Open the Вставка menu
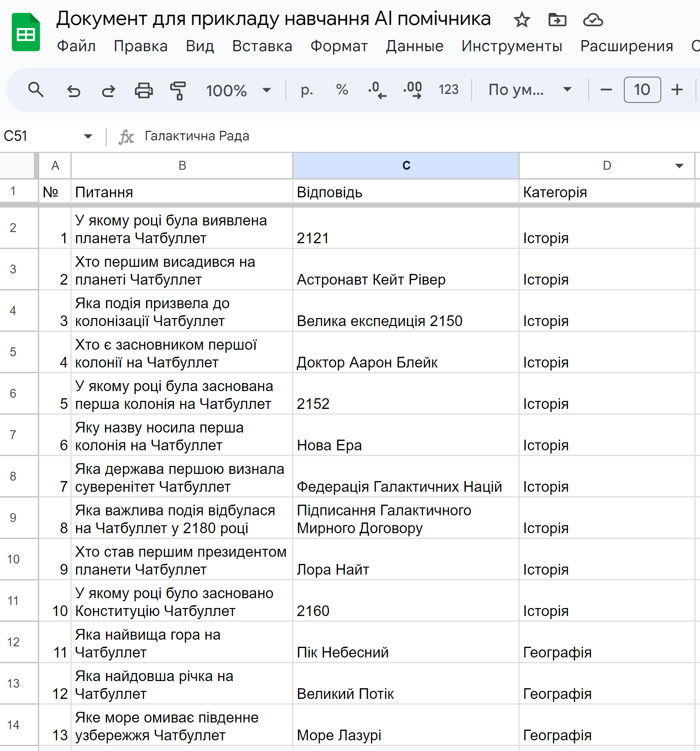Screen dimensions: 700x751 point(262,46)
